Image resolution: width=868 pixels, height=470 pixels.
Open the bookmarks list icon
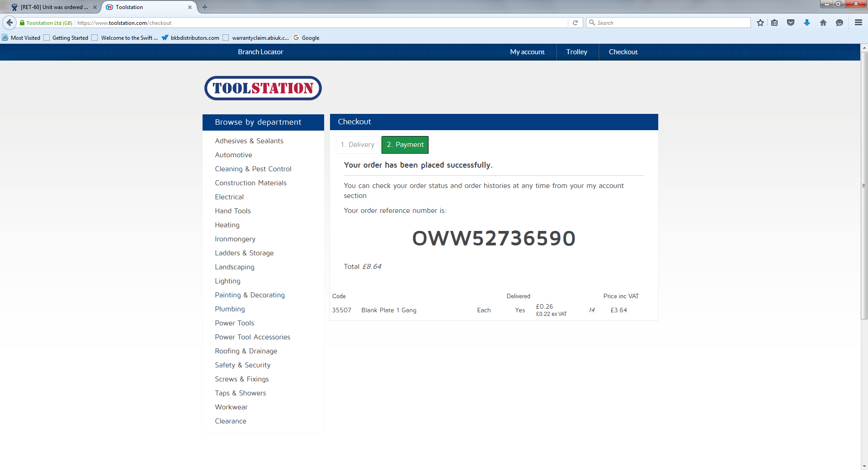point(774,23)
